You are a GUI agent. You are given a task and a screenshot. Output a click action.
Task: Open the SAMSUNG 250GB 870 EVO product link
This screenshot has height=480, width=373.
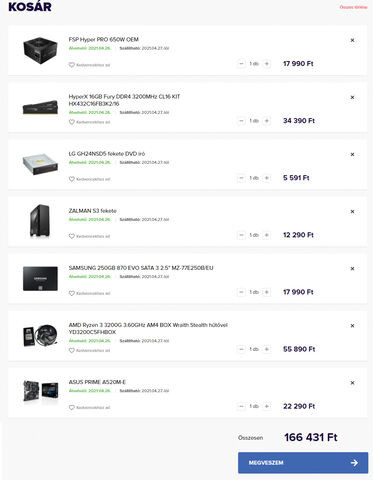(x=141, y=268)
